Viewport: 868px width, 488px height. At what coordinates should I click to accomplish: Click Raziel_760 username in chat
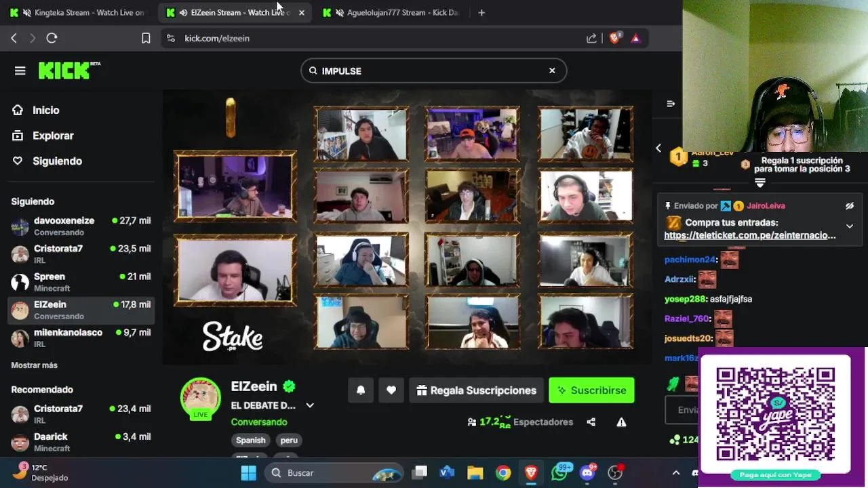point(687,319)
